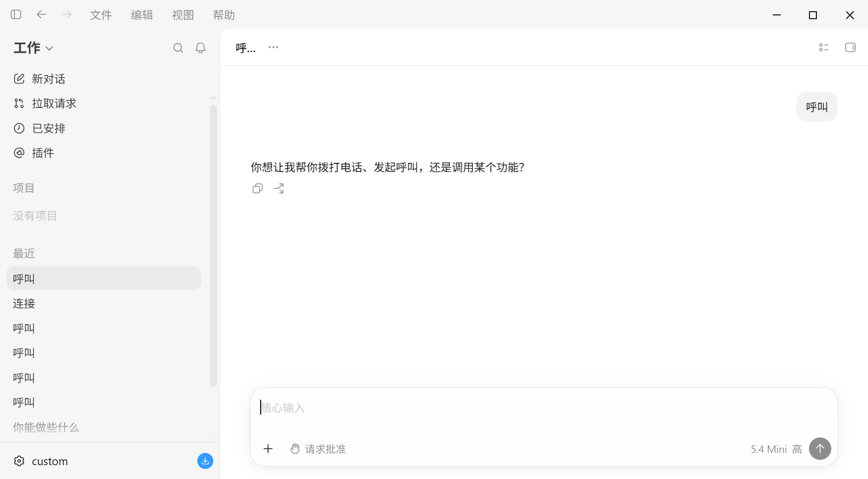The width and height of the screenshot is (868, 479).
Task: Open the 你能做些什么 conversation
Action: coord(104,427)
